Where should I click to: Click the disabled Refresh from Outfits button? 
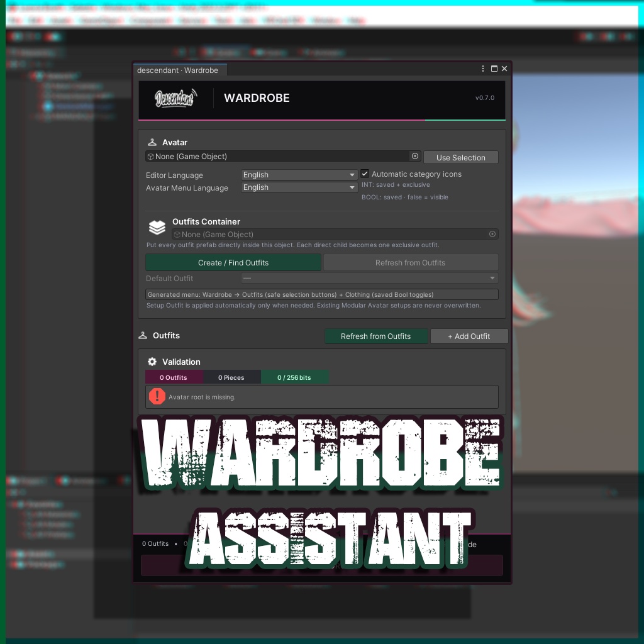[x=410, y=262]
